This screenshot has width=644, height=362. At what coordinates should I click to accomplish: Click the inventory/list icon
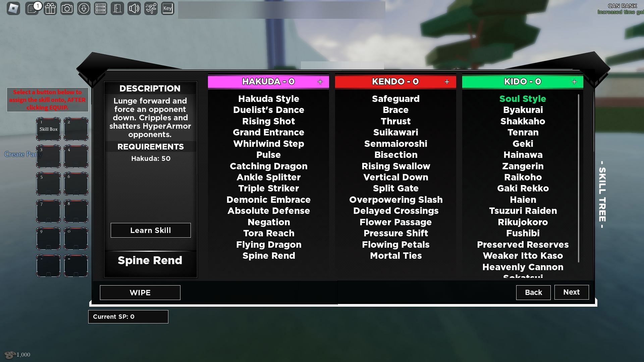point(100,8)
